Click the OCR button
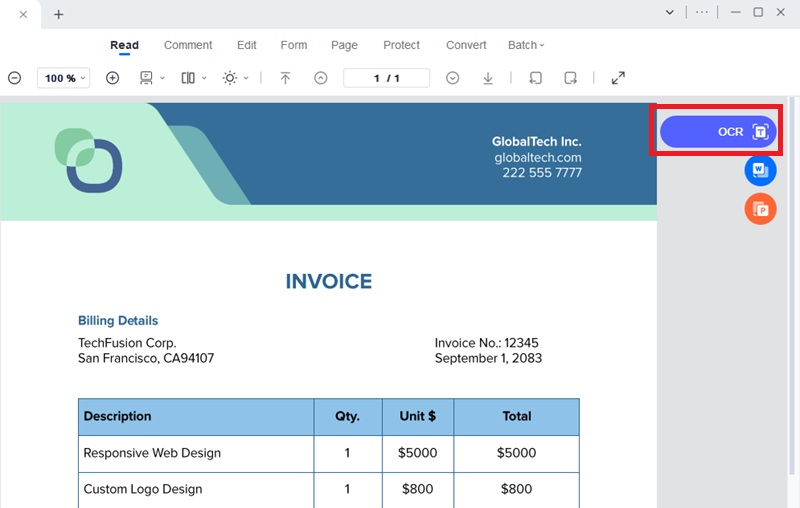The height and width of the screenshot is (508, 800). point(718,132)
